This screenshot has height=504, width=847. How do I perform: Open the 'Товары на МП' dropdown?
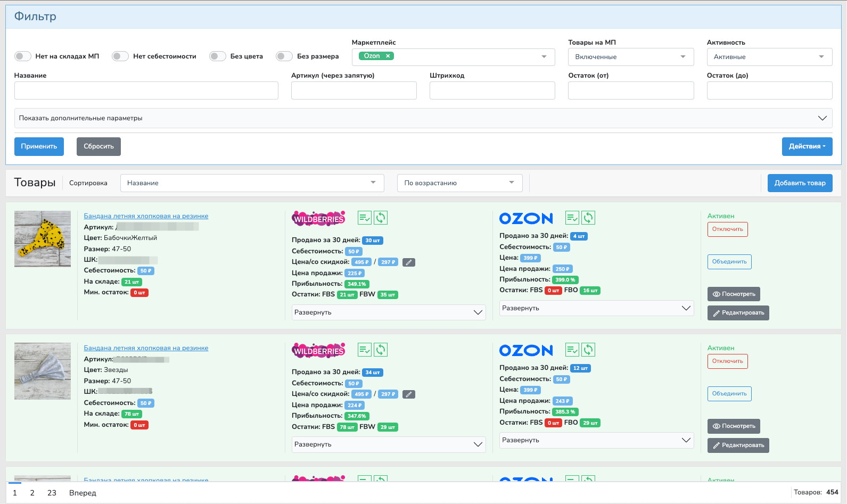pos(630,57)
